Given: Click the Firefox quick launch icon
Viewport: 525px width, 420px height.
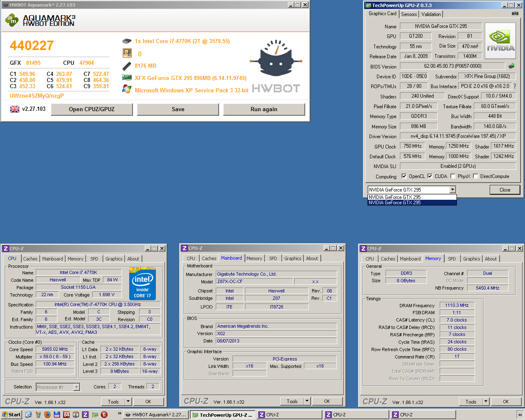Looking at the screenshot, I should [48, 415].
